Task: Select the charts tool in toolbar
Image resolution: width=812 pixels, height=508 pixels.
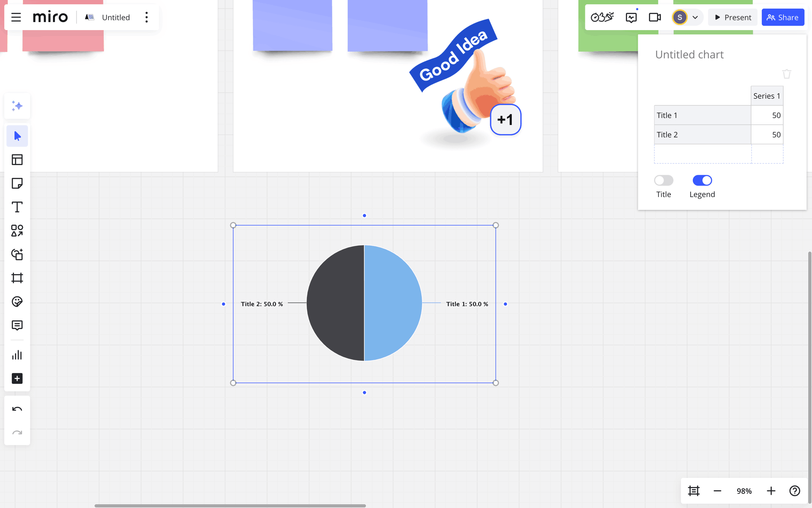Action: (17, 355)
